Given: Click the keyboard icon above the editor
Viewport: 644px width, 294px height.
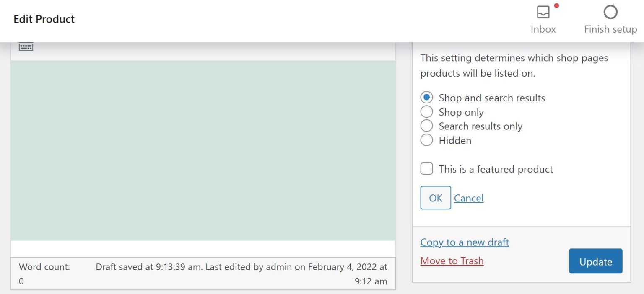Looking at the screenshot, I should click(26, 47).
